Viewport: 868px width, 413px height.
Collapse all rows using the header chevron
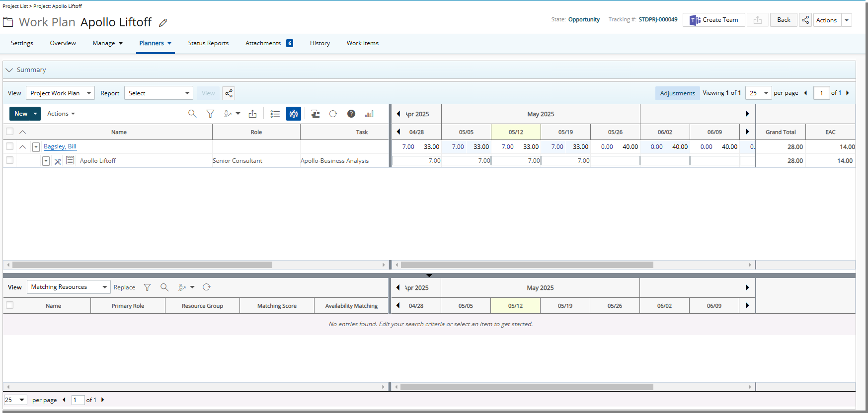tap(22, 132)
